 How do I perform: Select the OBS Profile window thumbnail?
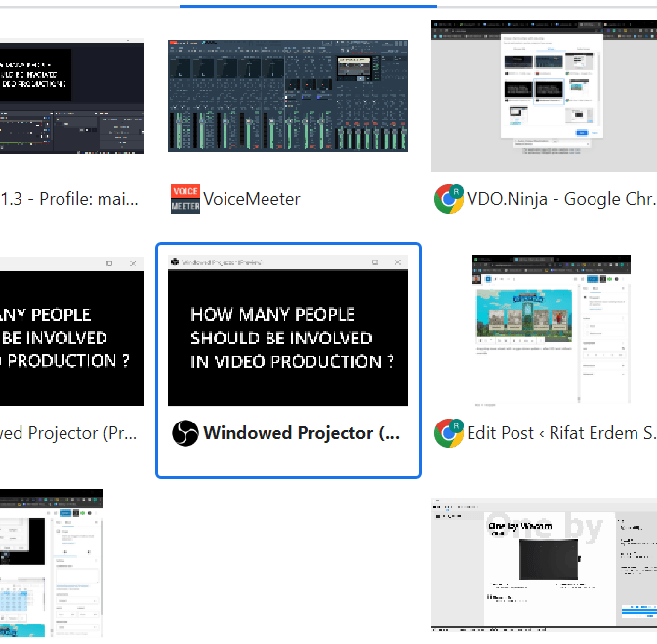(72, 97)
